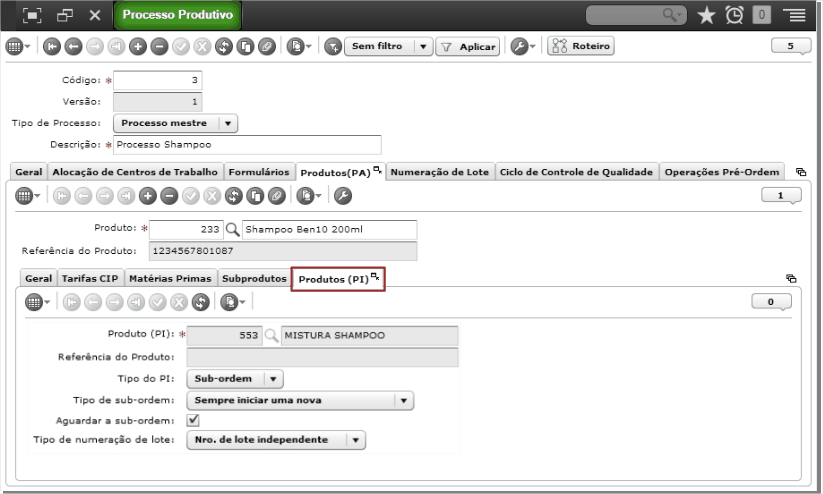Click the Código input field
The height and width of the screenshot is (494, 823).
pos(157,80)
